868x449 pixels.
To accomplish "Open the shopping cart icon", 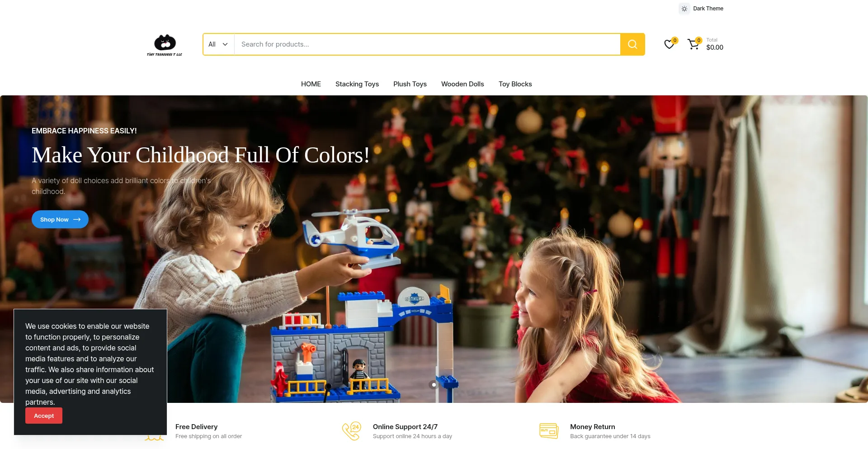I will click(x=693, y=44).
